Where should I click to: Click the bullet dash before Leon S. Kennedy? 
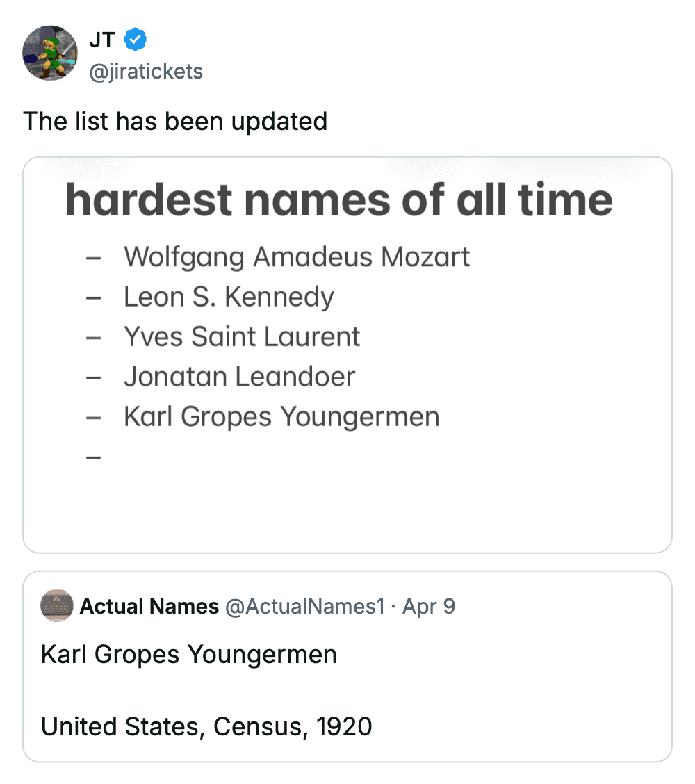(94, 298)
